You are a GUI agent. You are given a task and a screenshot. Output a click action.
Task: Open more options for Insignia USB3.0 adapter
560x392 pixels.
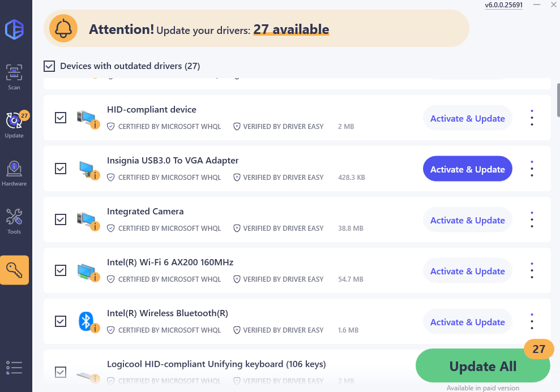[x=532, y=169]
